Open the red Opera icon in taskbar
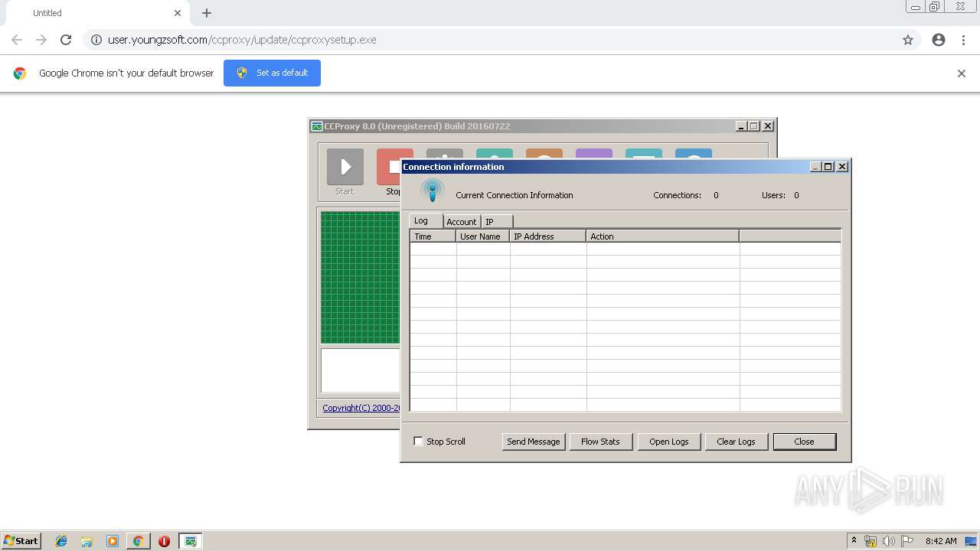 click(164, 541)
